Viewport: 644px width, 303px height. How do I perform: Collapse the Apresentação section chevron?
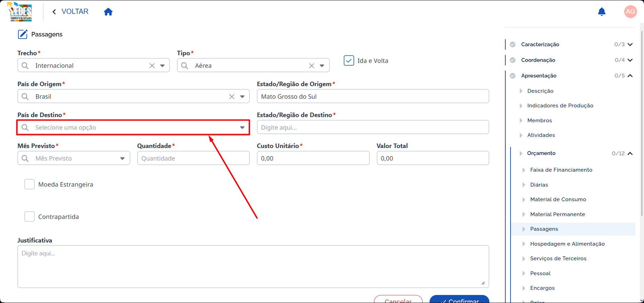point(630,76)
